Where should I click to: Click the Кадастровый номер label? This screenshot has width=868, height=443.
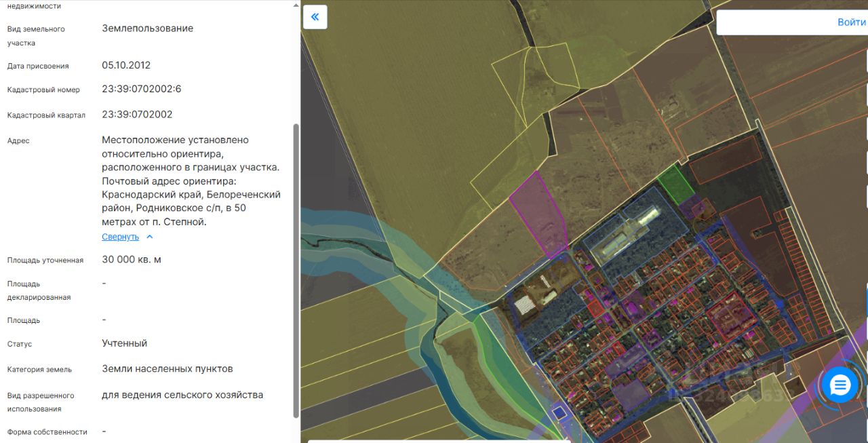pyautogui.click(x=43, y=90)
